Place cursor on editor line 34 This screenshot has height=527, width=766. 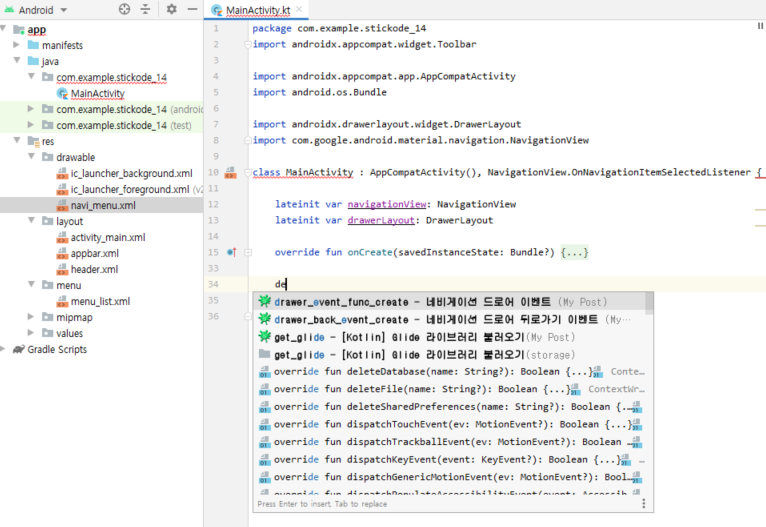tap(508, 284)
